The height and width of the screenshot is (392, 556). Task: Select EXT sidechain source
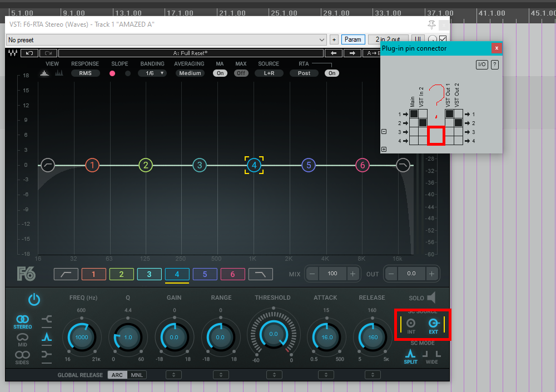coord(434,326)
